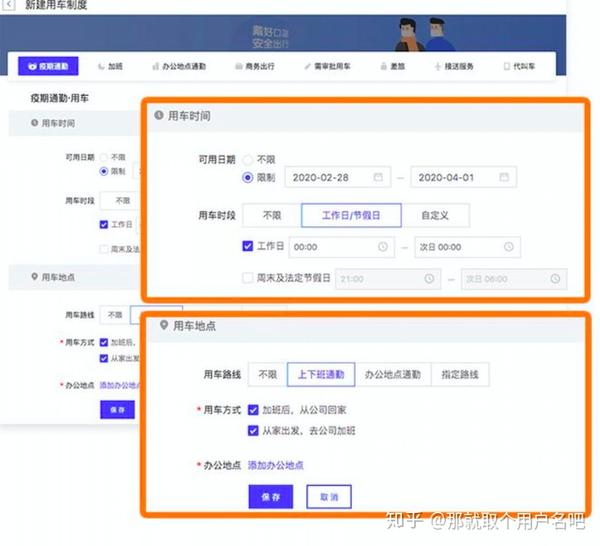Choose 不限 for 用车路线 in the enlarged panel
The image size is (600, 546).
[x=267, y=374]
